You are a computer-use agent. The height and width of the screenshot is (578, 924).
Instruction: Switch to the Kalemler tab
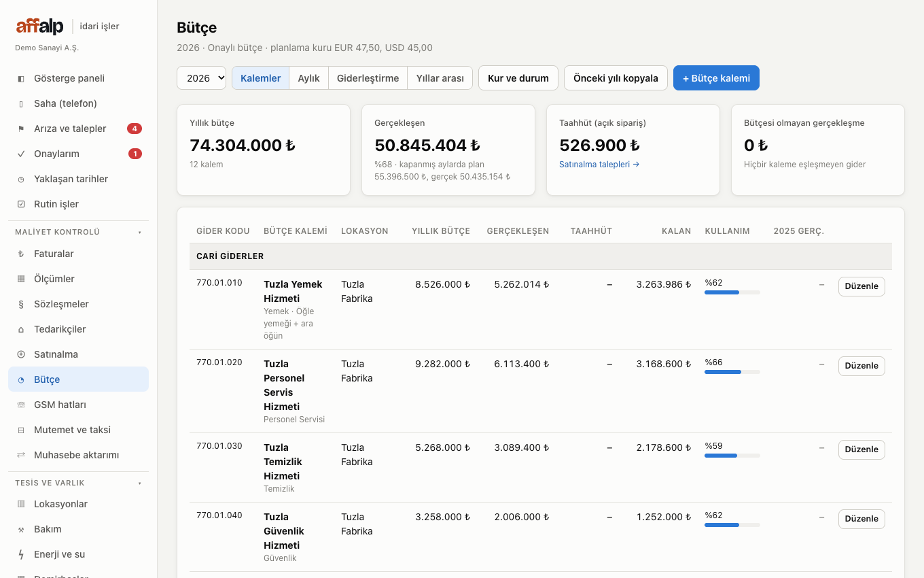click(x=261, y=78)
